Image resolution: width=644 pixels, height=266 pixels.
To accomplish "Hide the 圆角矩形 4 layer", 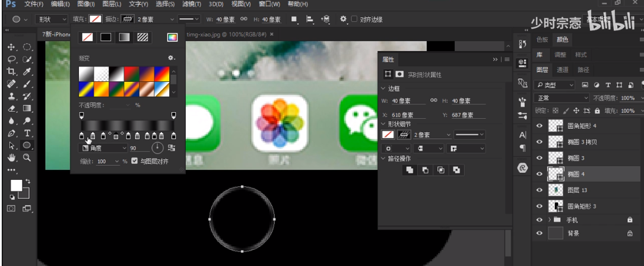I will pyautogui.click(x=540, y=126).
